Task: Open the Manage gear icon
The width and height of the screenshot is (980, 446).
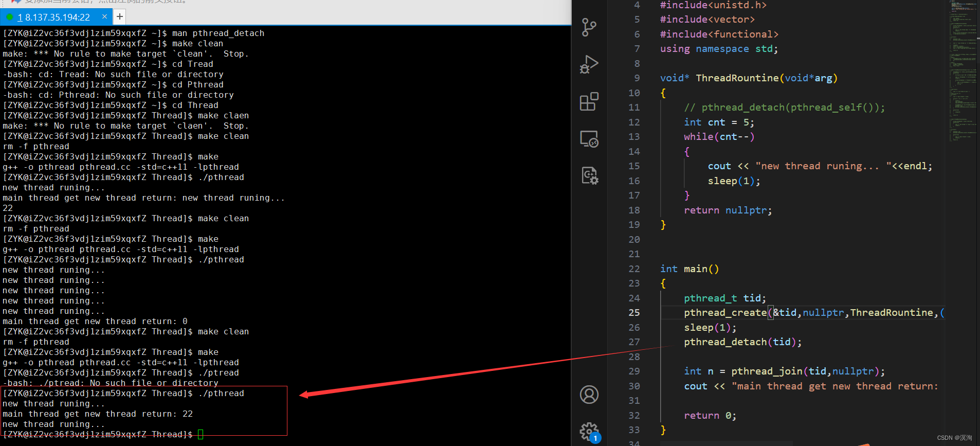Action: point(589,432)
